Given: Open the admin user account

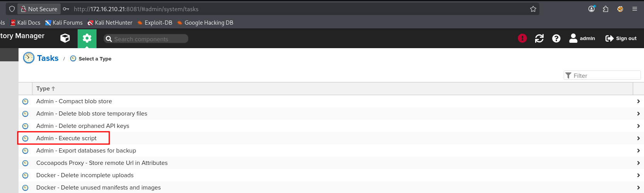Looking at the screenshot, I should 582,38.
